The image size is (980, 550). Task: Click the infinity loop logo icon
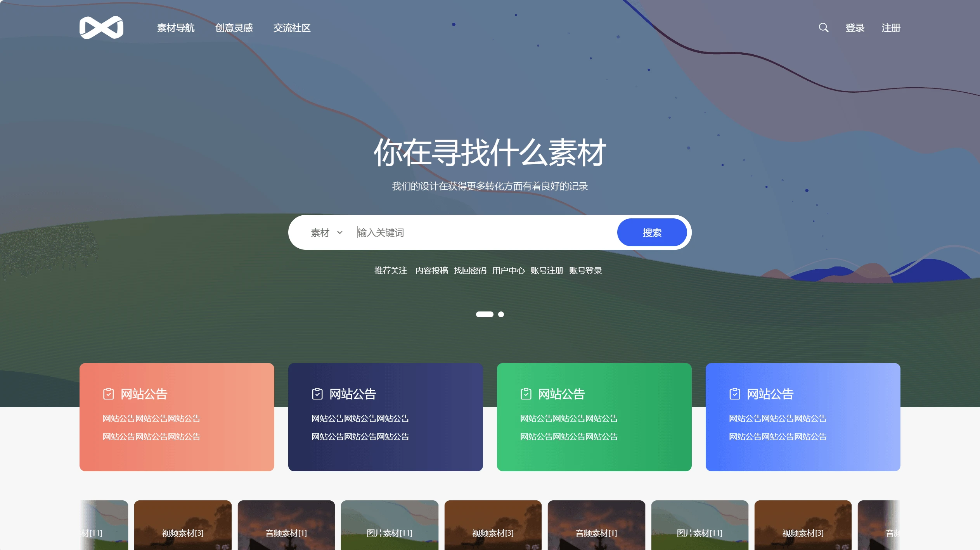102,27
